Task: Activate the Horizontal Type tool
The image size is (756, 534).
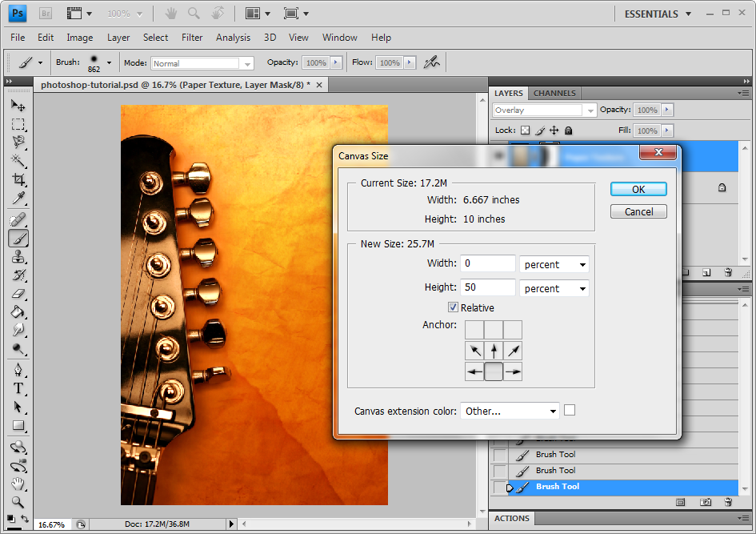Action: point(18,388)
